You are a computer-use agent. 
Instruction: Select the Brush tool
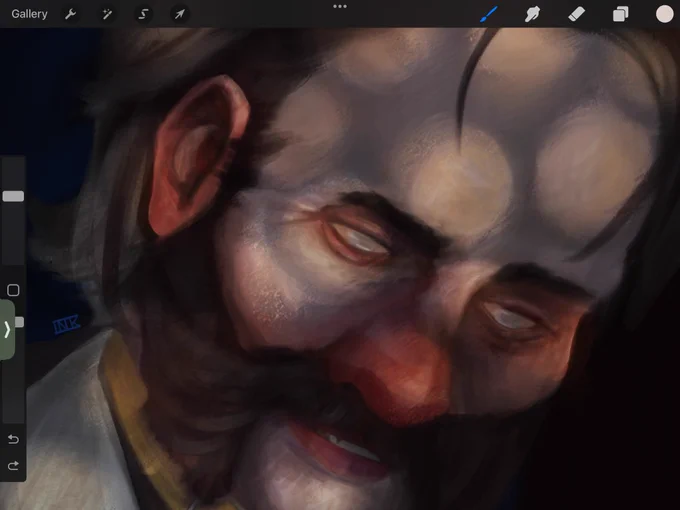click(489, 14)
